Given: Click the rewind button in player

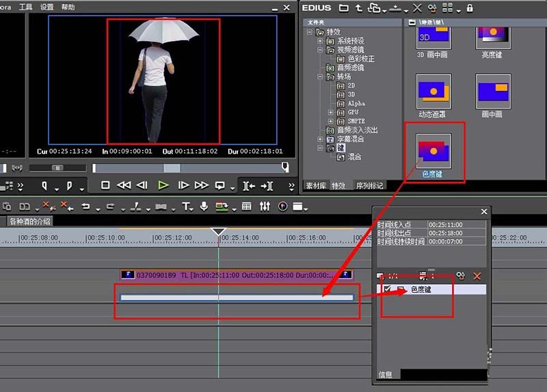Looking at the screenshot, I should coord(124,185).
